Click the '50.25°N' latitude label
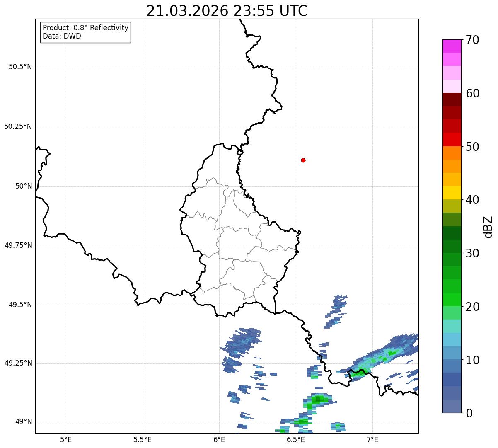This screenshot has width=498, height=448. click(x=18, y=126)
